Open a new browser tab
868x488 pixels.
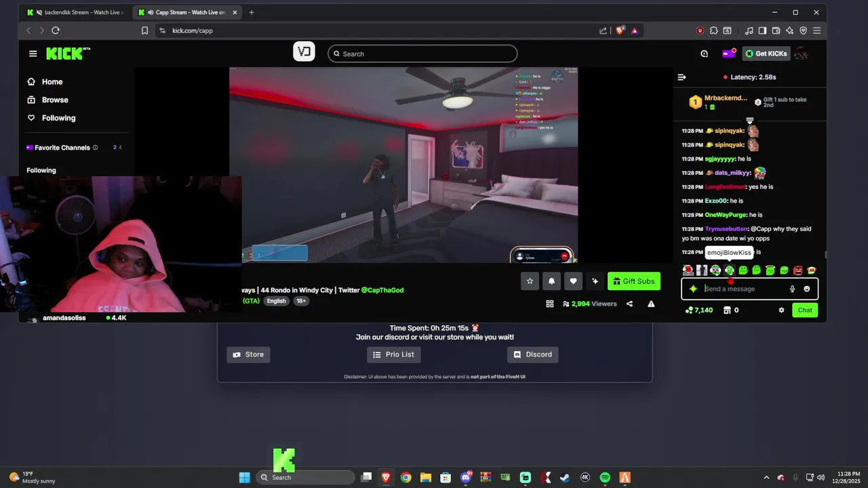tap(251, 12)
